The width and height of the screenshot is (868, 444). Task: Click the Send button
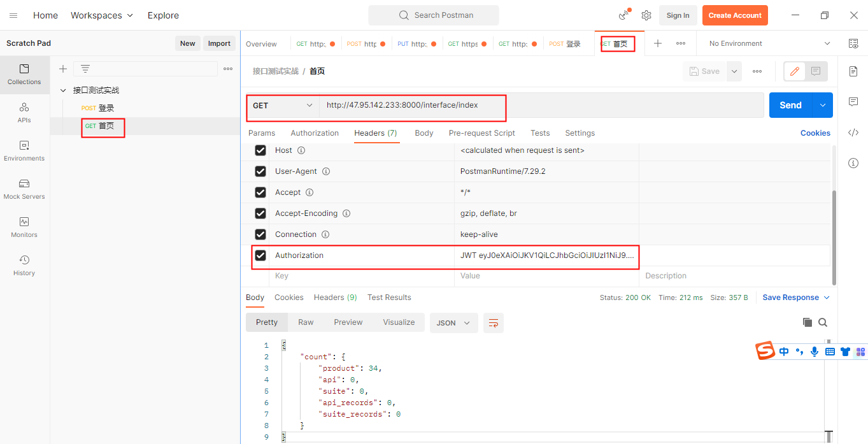tap(791, 105)
